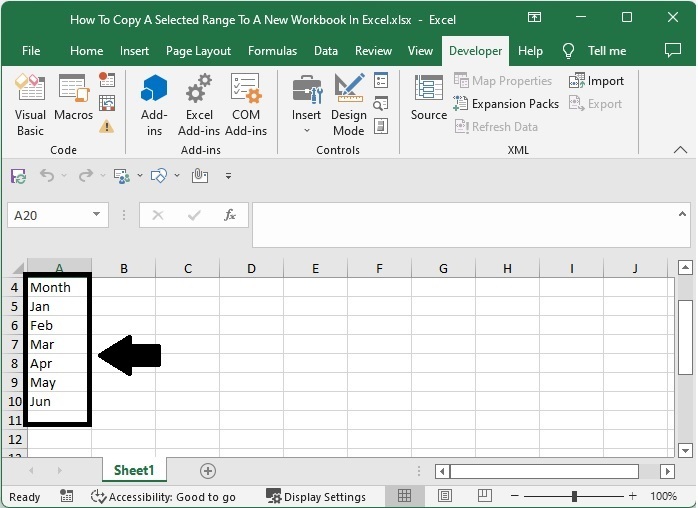This screenshot has height=508, width=698.
Task: Open Ribbon Display Options
Action: coord(534,17)
